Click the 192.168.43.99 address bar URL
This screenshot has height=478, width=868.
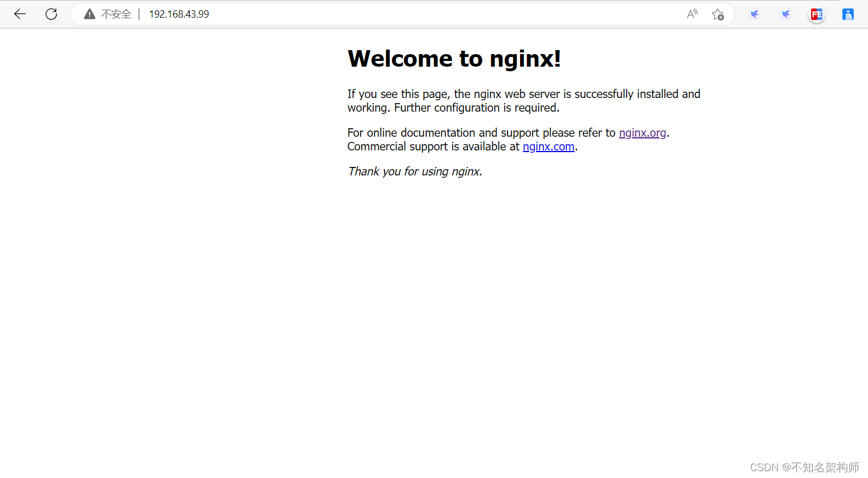(179, 14)
